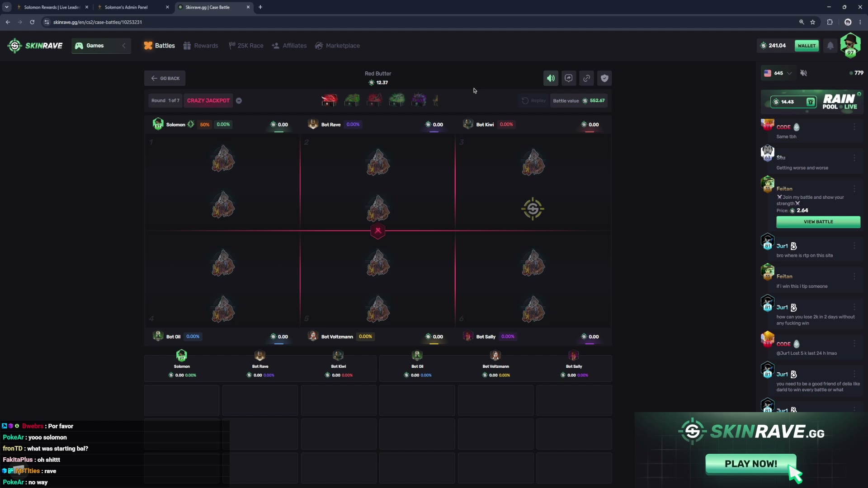Click the PLAY NOW! banner button
The height and width of the screenshot is (488, 868).
pos(750,464)
